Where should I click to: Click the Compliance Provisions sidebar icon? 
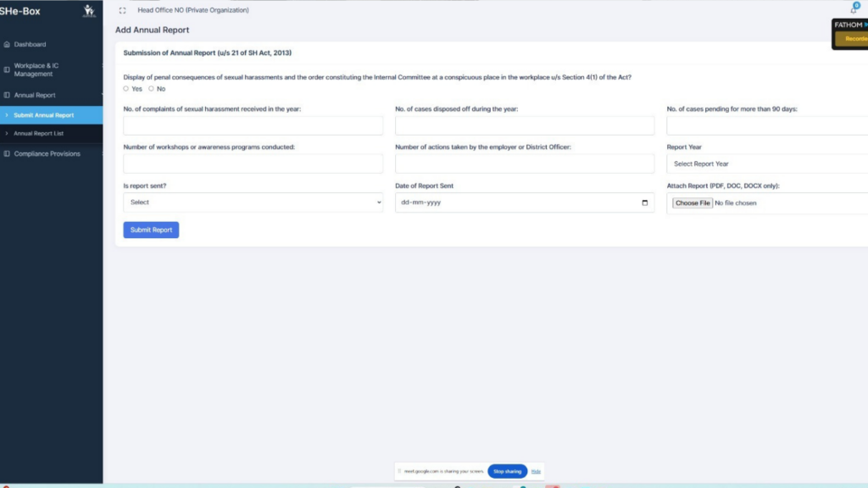pos(7,154)
